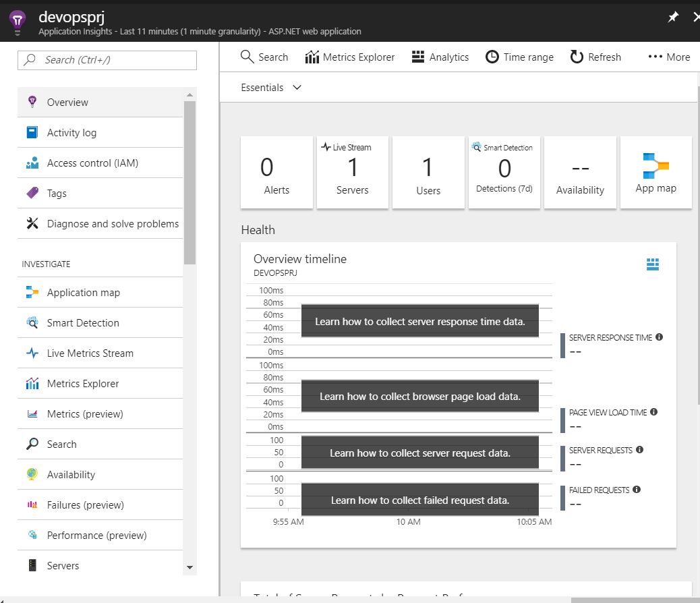Open Application map in Investigate section
The image size is (700, 603).
pyautogui.click(x=100, y=293)
